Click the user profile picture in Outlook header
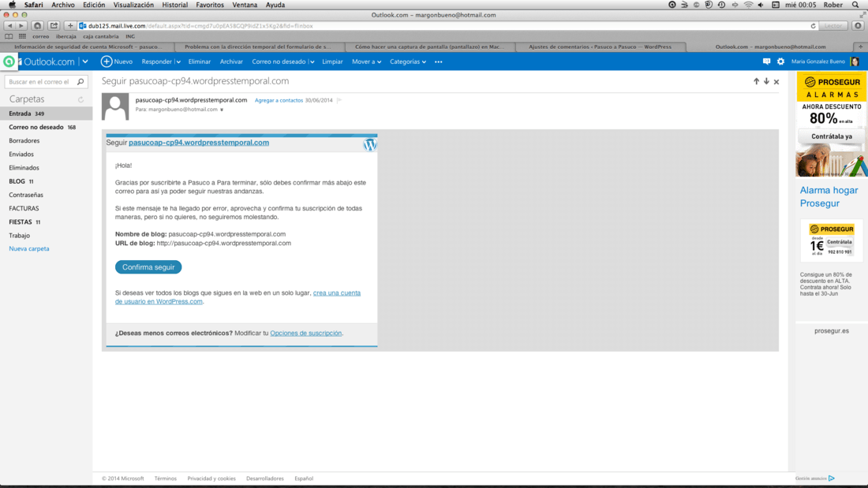The width and height of the screenshot is (868, 488). 855,61
